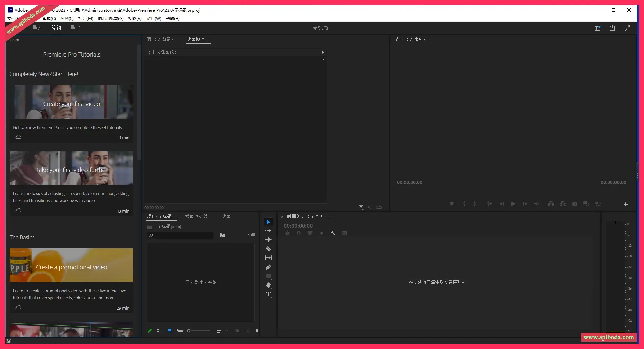Enable snapping in the Timeline panel
Viewport: 644px width, 349px height.
click(299, 233)
